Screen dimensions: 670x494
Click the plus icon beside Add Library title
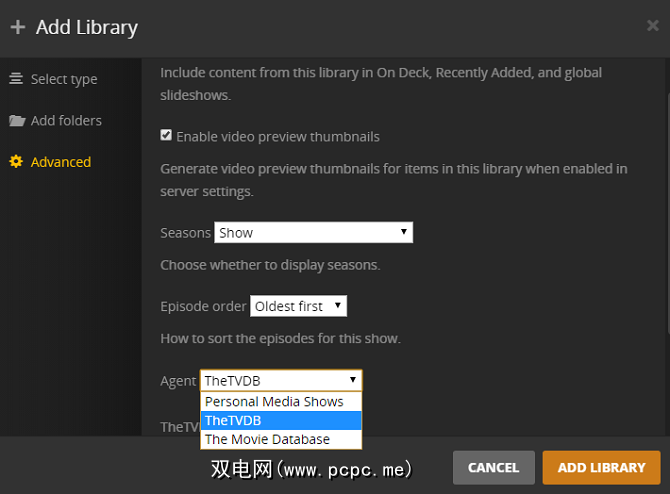[x=17, y=28]
